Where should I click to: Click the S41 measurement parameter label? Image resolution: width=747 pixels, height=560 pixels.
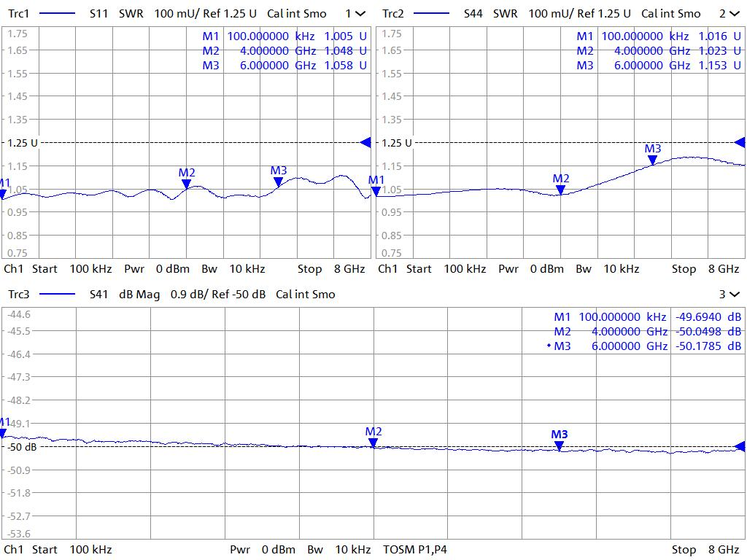tap(99, 295)
